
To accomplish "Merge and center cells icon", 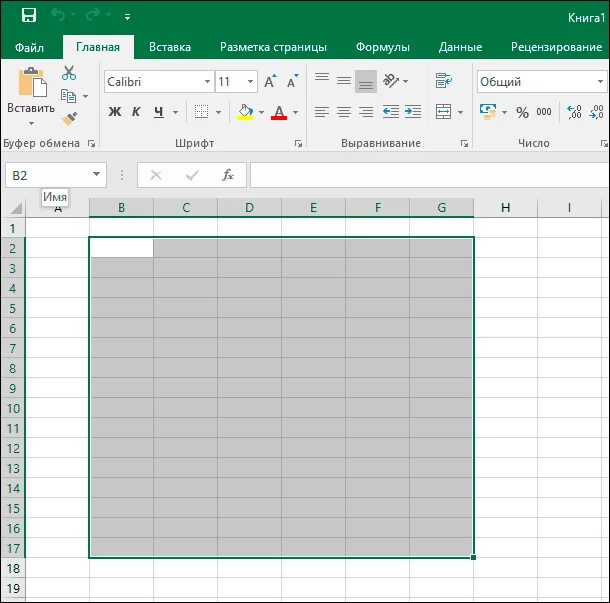I will [443, 112].
